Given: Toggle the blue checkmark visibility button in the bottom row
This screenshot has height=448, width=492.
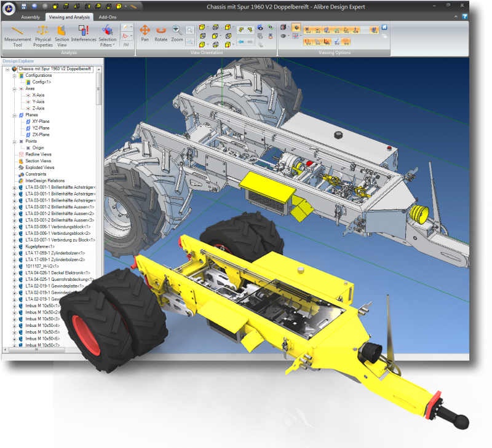Looking at the screenshot, I should (x=336, y=42).
